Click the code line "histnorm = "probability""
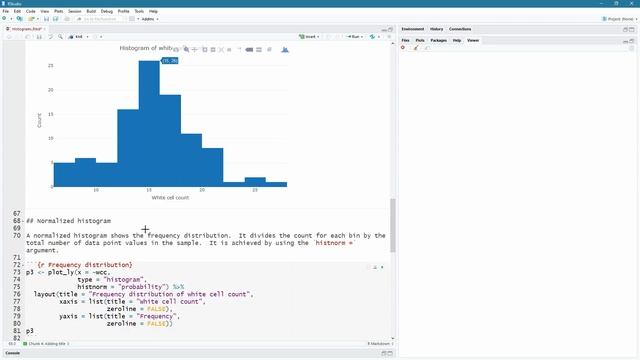 tap(123, 287)
